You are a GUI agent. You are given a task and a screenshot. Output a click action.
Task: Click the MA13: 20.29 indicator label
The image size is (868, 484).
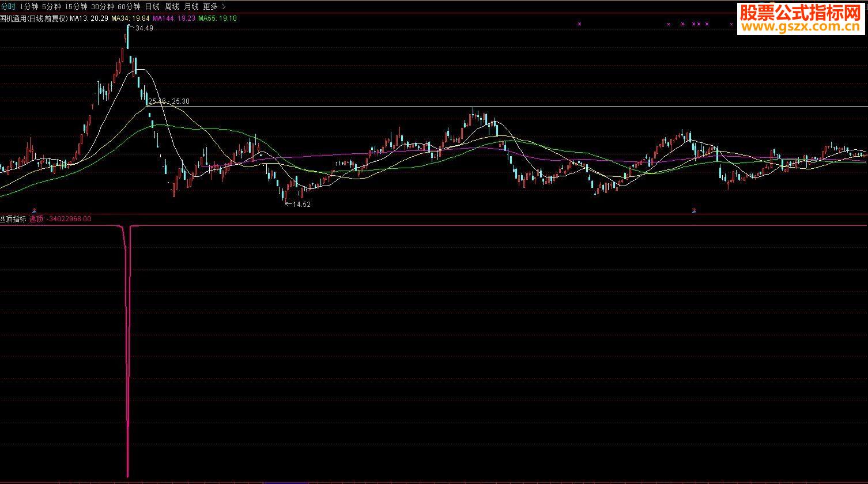[x=89, y=18]
